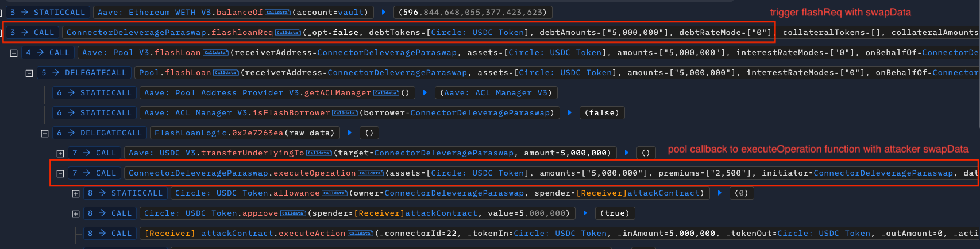Open Calldata badge next to getACLManager

pos(386,93)
